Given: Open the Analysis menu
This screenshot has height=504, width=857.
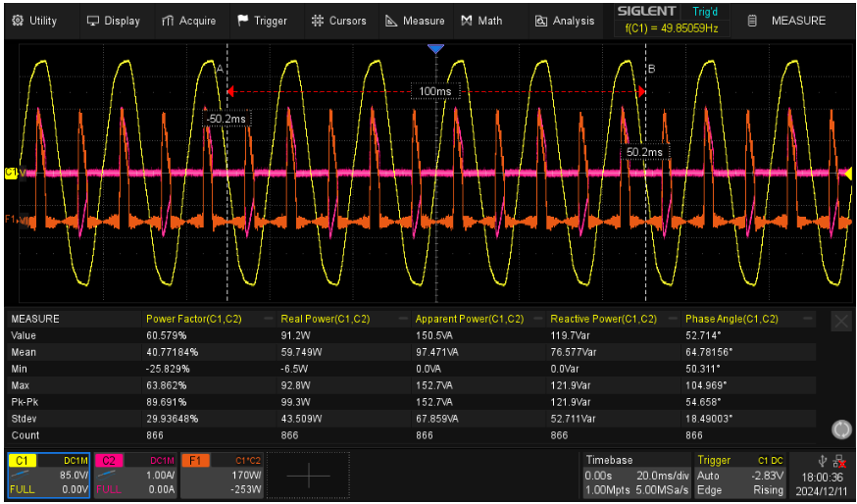Looking at the screenshot, I should click(x=565, y=21).
